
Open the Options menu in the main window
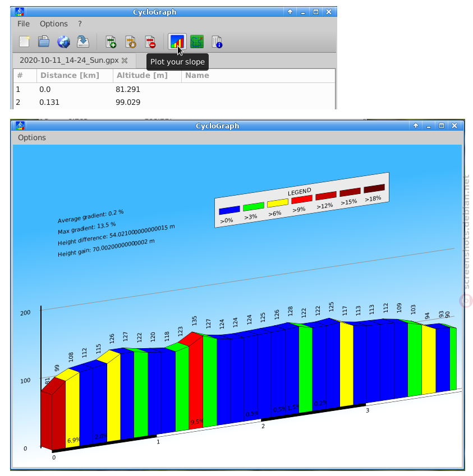click(54, 24)
